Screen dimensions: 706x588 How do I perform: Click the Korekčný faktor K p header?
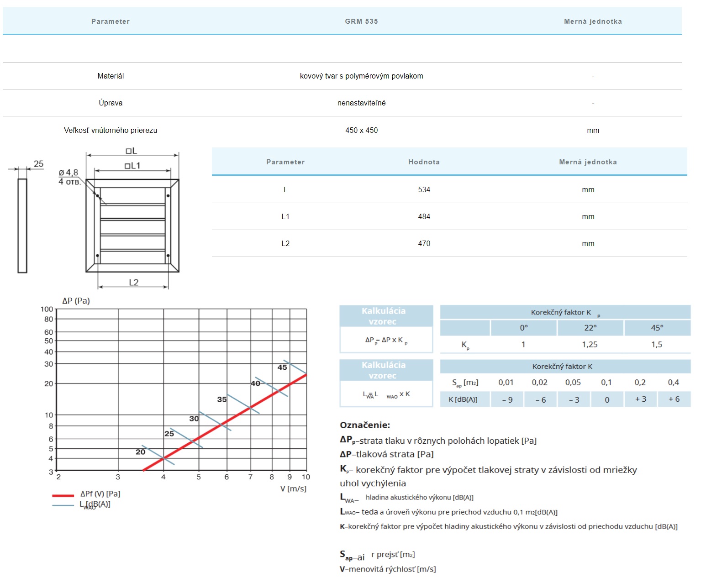click(565, 313)
